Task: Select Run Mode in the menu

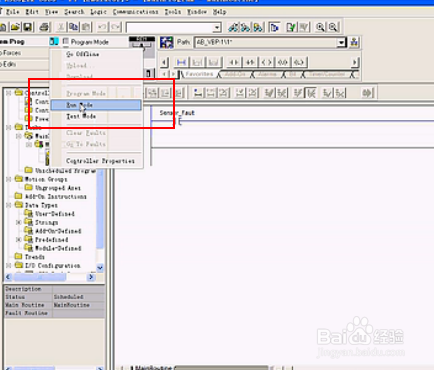Action: 96,105
